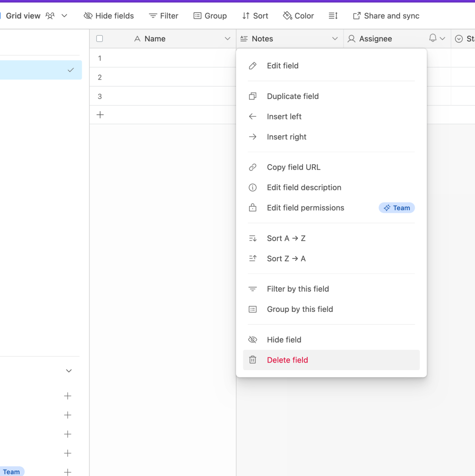Add a new record with the plus button
Image resolution: width=475 pixels, height=476 pixels.
pyautogui.click(x=99, y=114)
